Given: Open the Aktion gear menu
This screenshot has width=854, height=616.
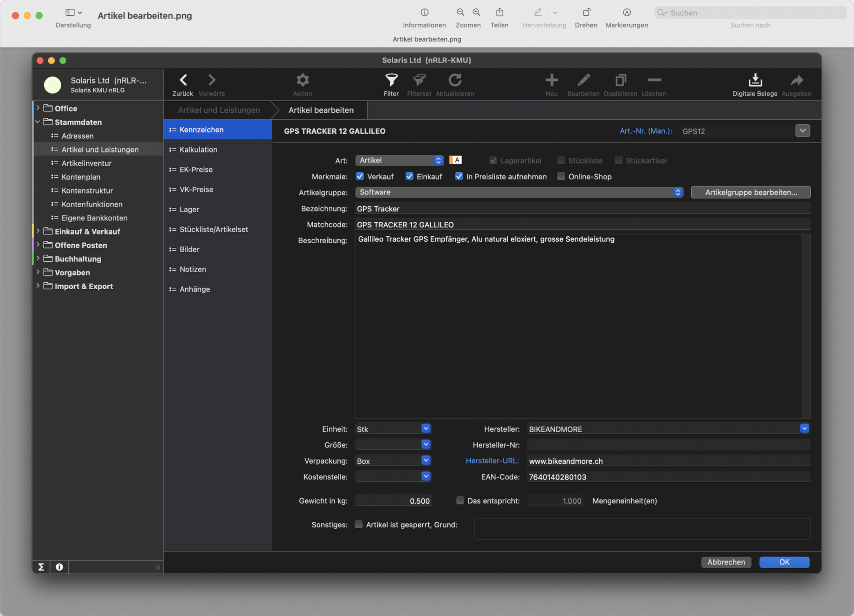Looking at the screenshot, I should (302, 80).
